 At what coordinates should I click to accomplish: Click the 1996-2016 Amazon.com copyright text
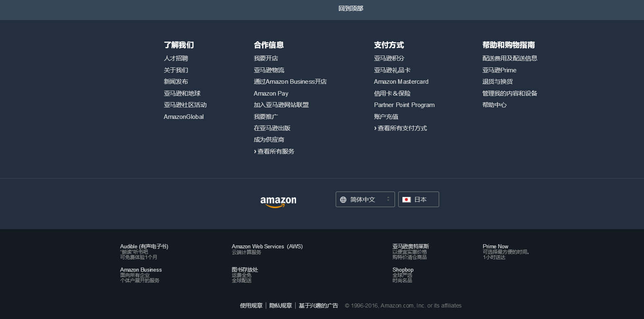coord(403,306)
